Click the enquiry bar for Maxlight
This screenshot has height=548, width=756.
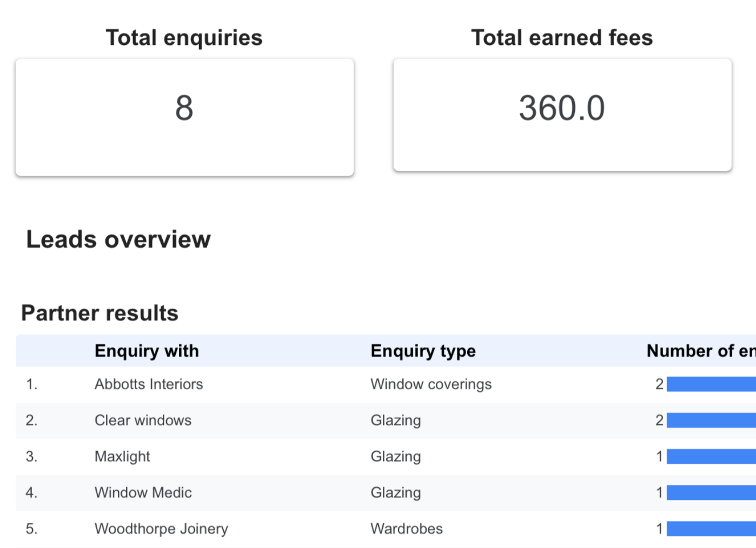[711, 457]
